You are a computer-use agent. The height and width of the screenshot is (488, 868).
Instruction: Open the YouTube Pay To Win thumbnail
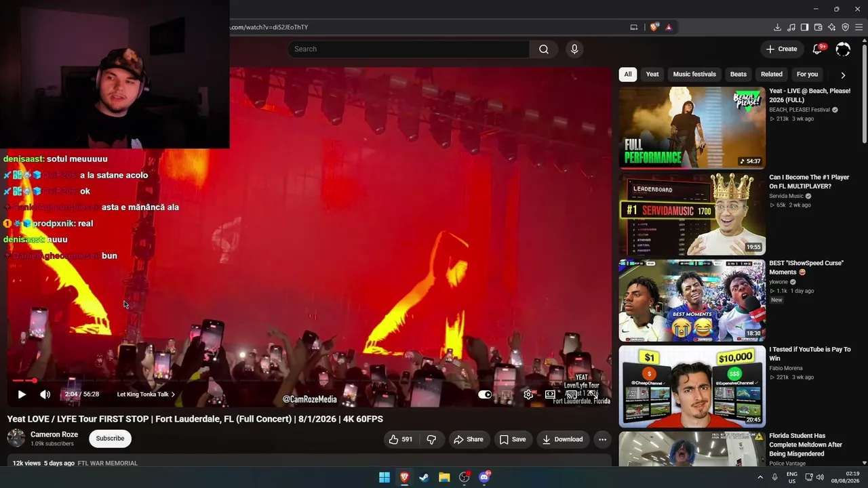point(692,386)
